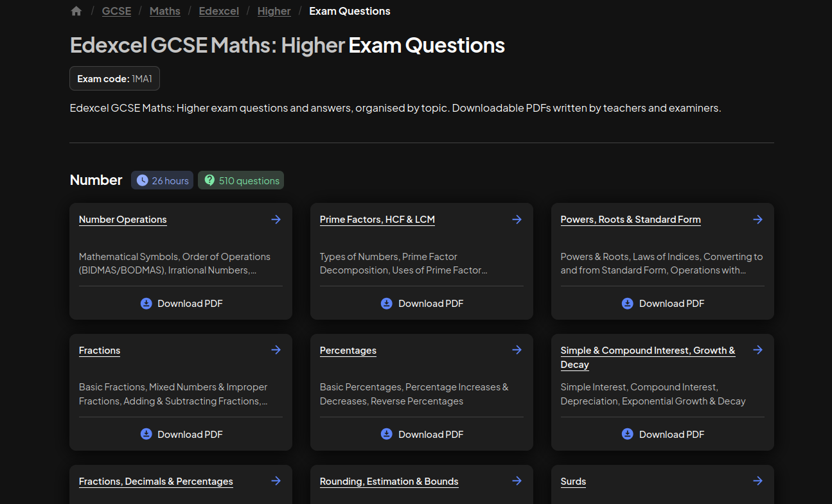The width and height of the screenshot is (832, 504).
Task: Open Maths breadcrumb link
Action: [x=165, y=11]
